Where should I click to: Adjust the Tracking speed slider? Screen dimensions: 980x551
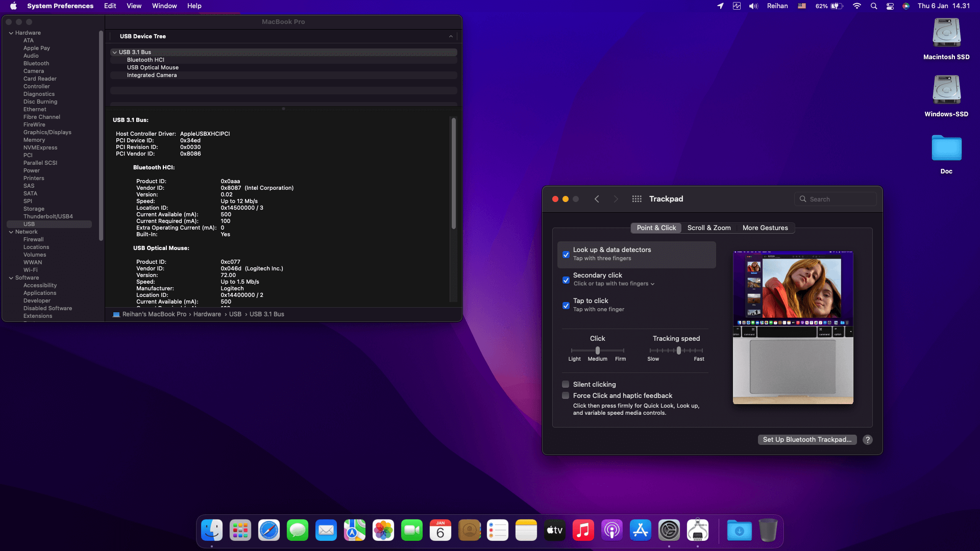676,350
